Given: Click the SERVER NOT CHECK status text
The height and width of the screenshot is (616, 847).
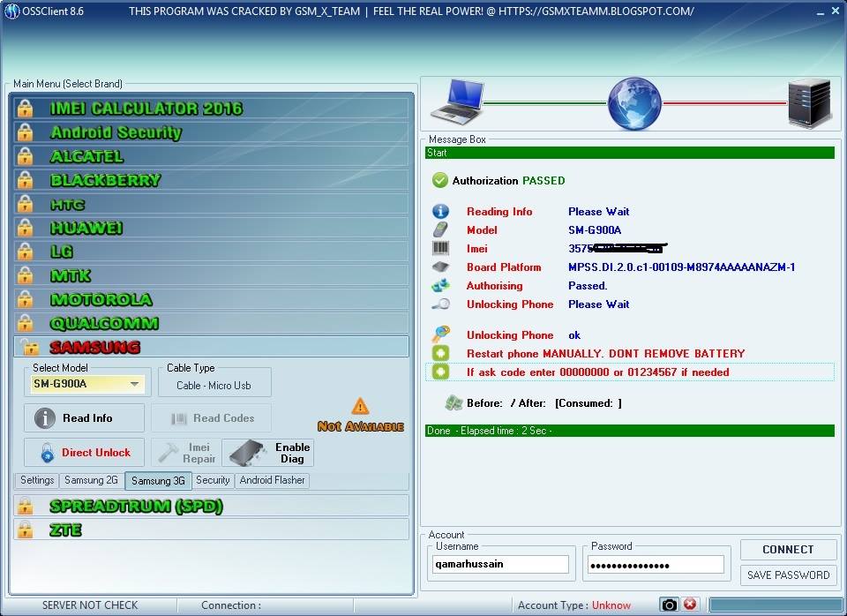Looking at the screenshot, I should [90, 605].
